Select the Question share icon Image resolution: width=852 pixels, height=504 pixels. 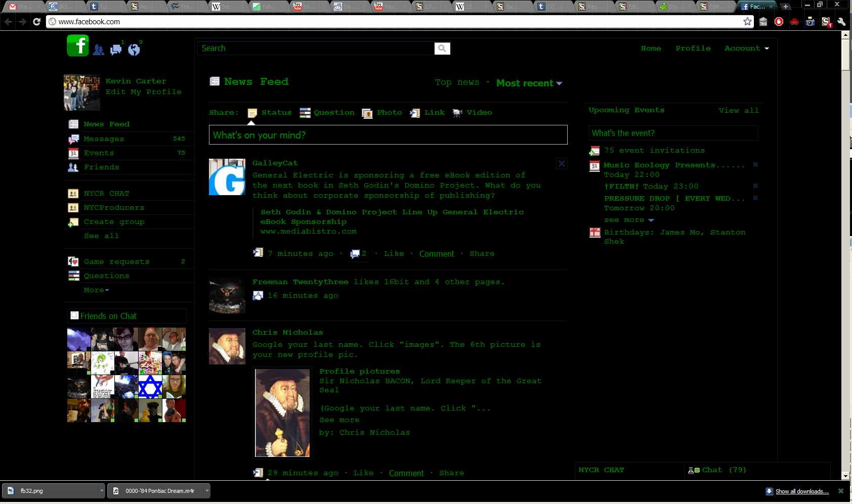click(x=305, y=112)
